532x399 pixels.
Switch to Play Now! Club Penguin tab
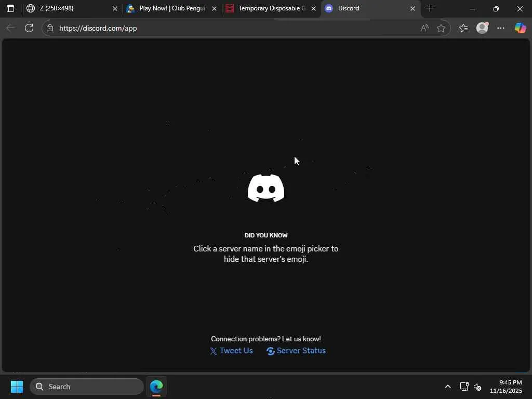pyautogui.click(x=172, y=8)
